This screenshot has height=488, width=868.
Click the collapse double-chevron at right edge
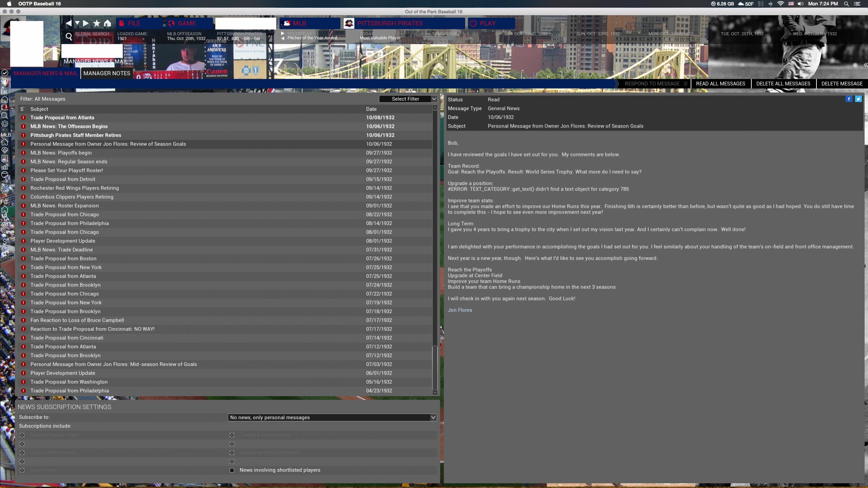(865, 65)
